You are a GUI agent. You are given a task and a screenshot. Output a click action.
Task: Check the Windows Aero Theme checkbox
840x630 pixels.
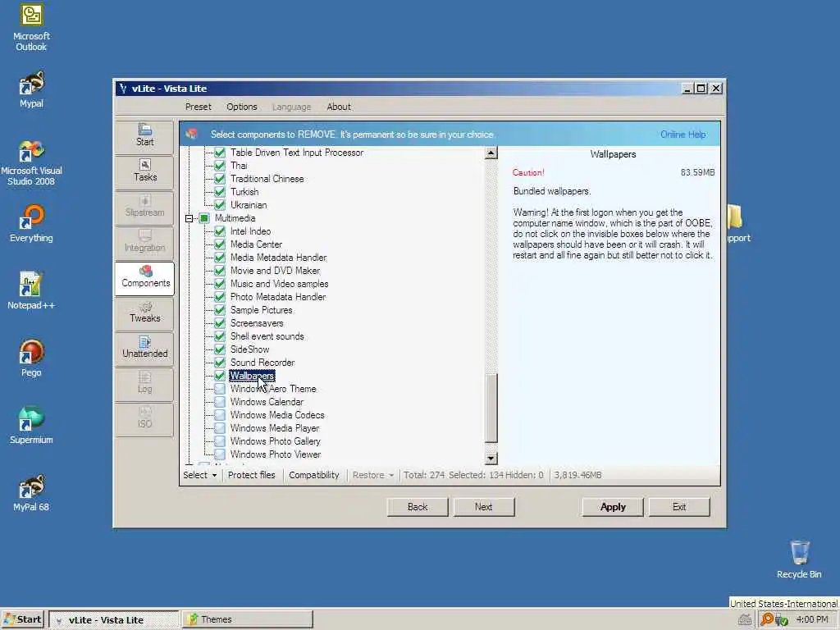(220, 389)
